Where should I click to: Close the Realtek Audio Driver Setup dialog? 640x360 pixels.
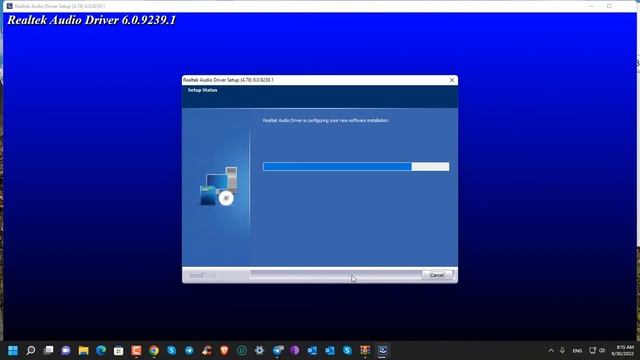pos(452,80)
